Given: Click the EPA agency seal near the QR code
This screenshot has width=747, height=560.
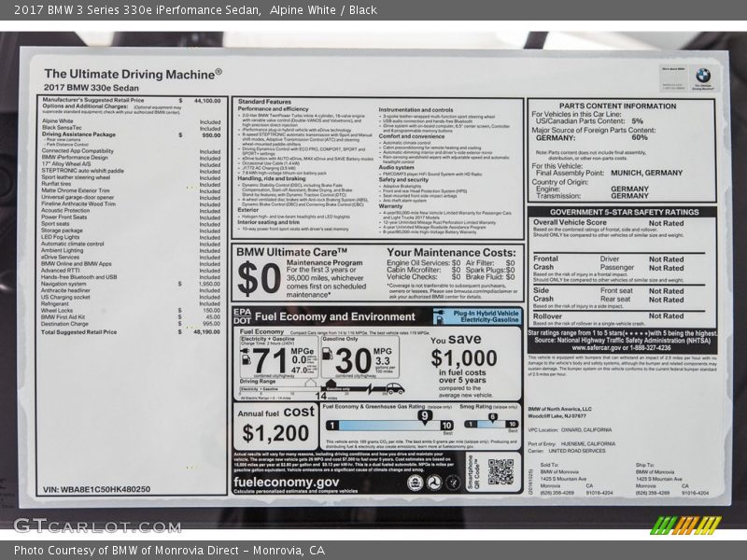Looking at the screenshot, I should pyautogui.click(x=416, y=482).
